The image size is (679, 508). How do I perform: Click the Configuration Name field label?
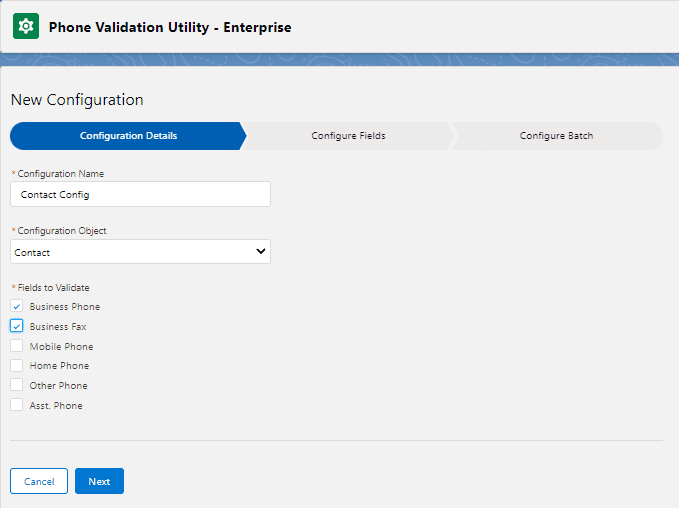click(x=60, y=174)
